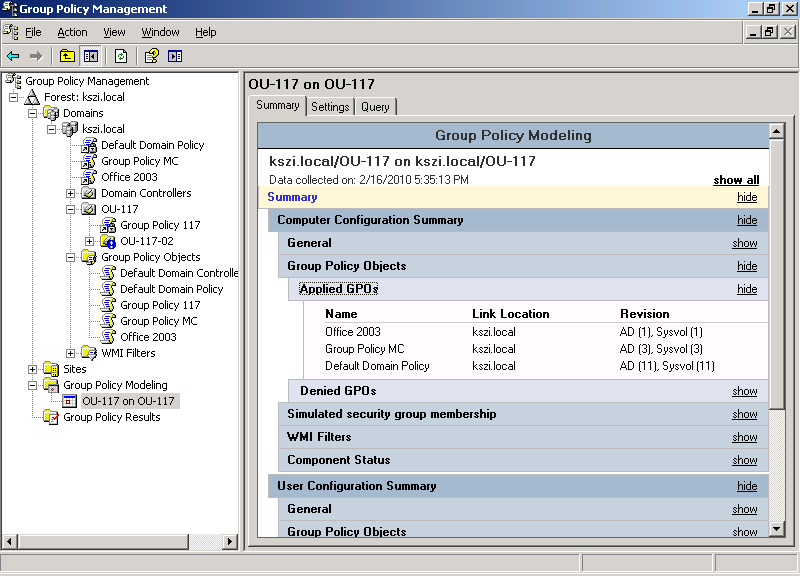Viewport: 800px width, 576px height.
Task: Click the report scrollbar up arrow
Action: [777, 132]
